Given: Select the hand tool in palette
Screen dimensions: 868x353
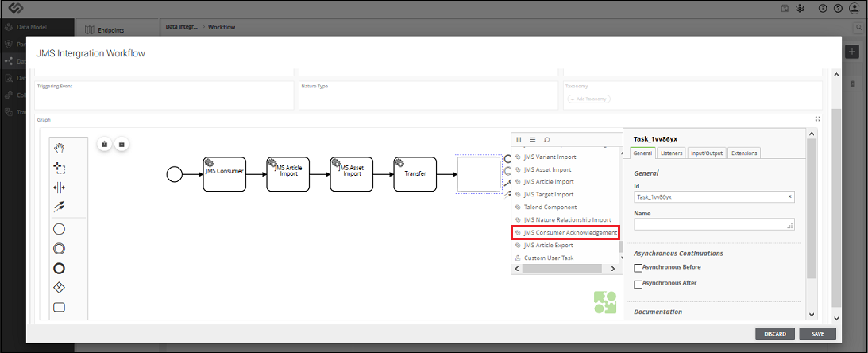Looking at the screenshot, I should click(x=60, y=148).
